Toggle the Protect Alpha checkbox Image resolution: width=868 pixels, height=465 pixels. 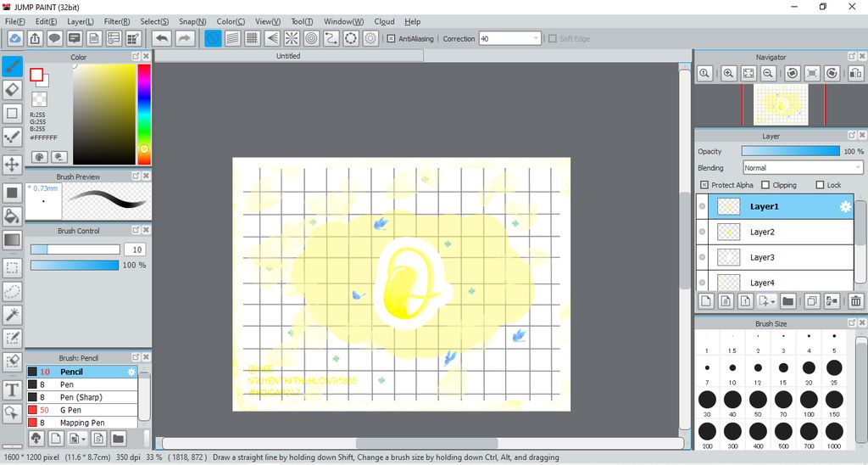coord(704,185)
